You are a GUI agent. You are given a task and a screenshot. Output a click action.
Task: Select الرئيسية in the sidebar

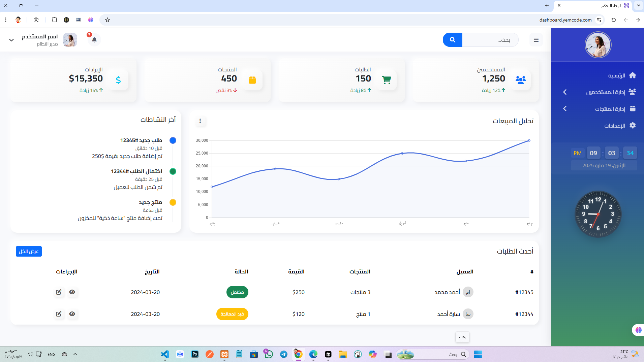(617, 75)
